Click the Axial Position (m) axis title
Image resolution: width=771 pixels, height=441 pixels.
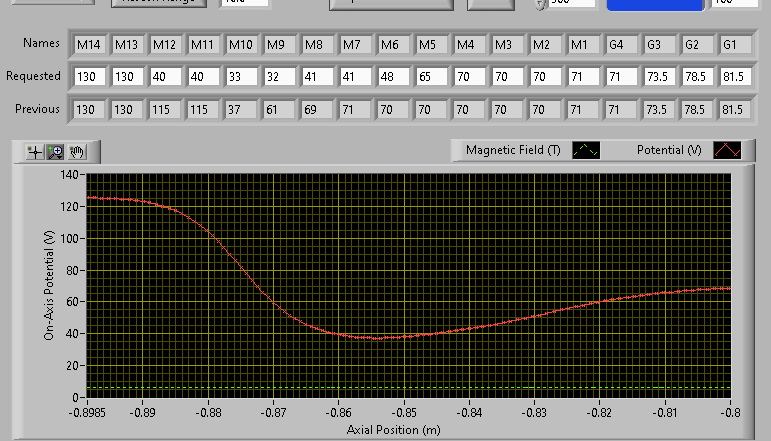tap(393, 430)
